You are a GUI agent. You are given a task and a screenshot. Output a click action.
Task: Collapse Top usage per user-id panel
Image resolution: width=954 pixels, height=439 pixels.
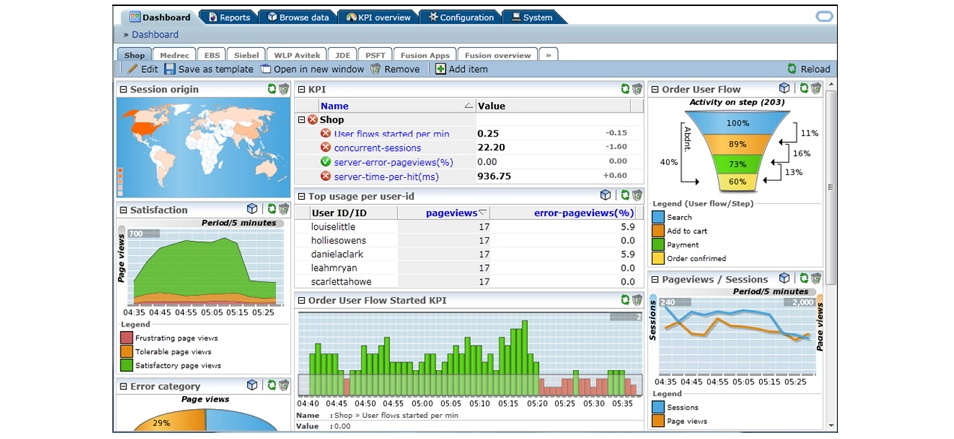pyautogui.click(x=302, y=196)
